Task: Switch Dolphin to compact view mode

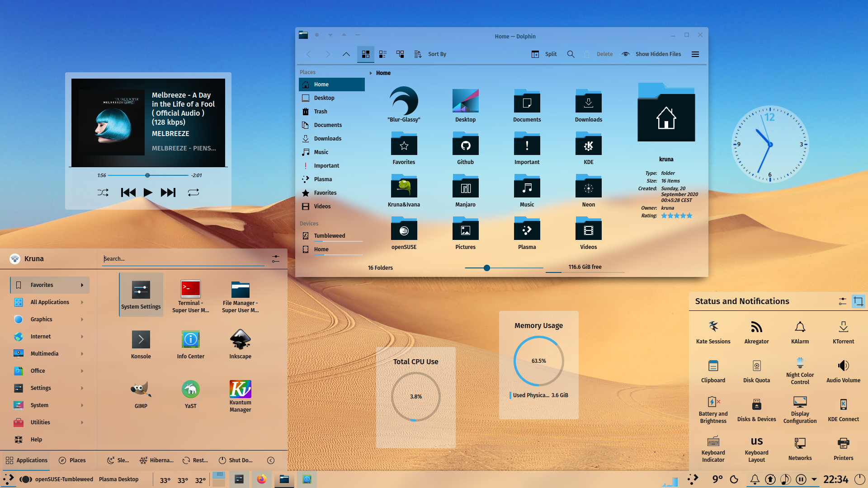Action: point(382,54)
